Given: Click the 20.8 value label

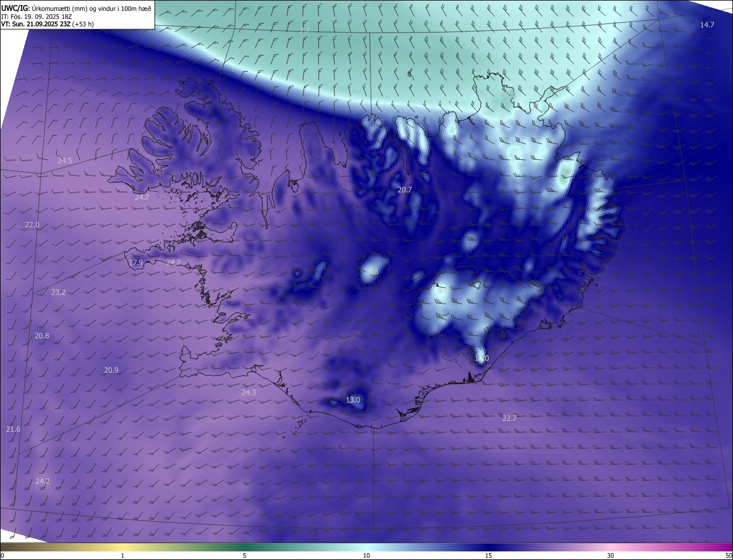Looking at the screenshot, I should click(42, 336).
